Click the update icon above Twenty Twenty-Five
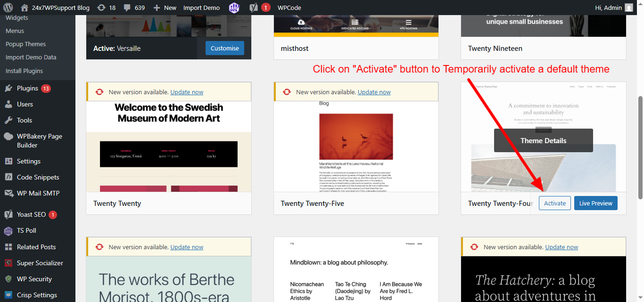Screen dimensions: 644x302 point(287,92)
